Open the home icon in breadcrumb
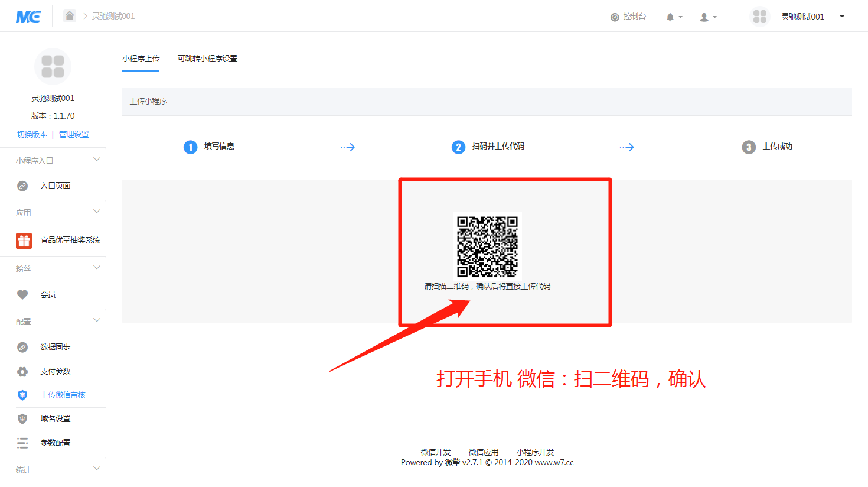Screen dimensions: 868x487 click(x=70, y=16)
